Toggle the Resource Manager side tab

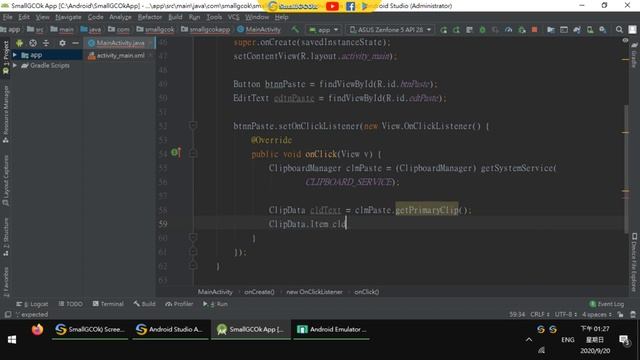[x=5, y=114]
